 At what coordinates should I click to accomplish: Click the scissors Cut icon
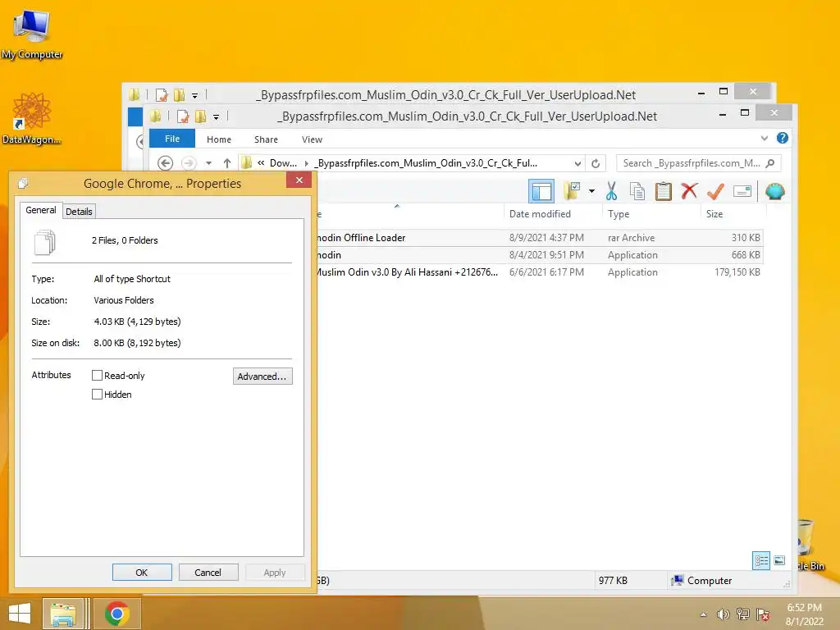click(x=611, y=190)
